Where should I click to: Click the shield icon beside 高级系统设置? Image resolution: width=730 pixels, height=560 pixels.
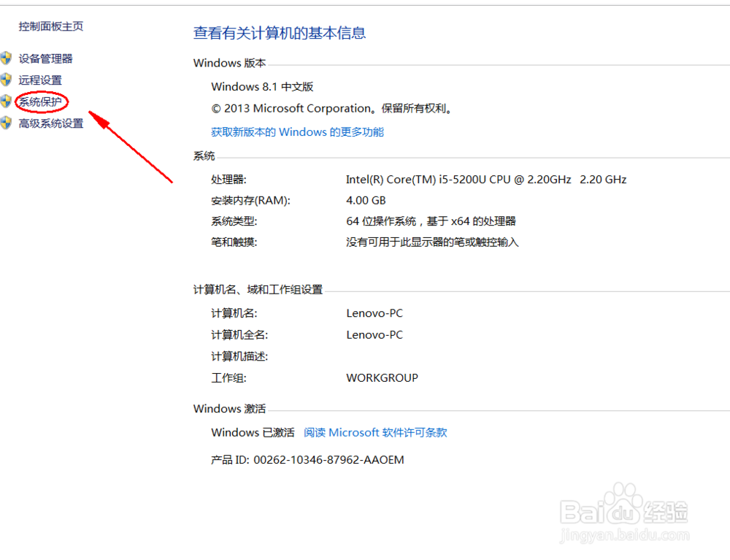tap(7, 123)
